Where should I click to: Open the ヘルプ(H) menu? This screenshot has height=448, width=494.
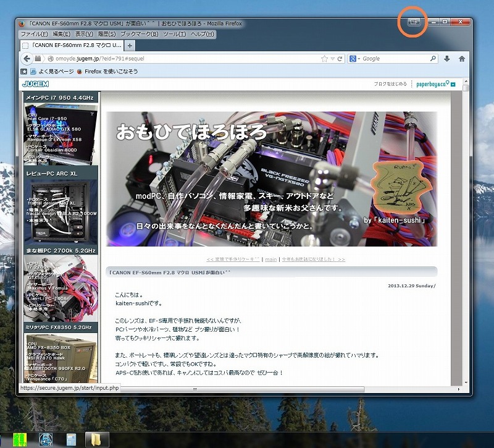[x=203, y=34]
